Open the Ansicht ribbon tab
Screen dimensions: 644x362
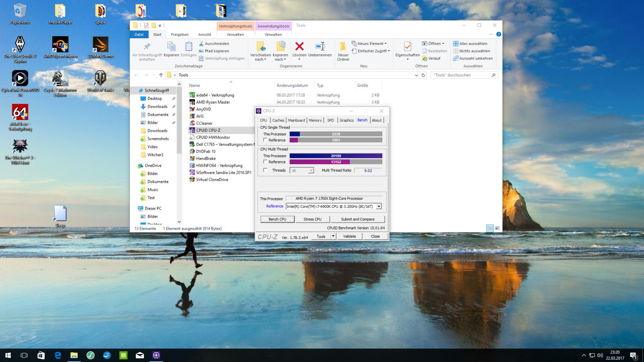pos(204,35)
